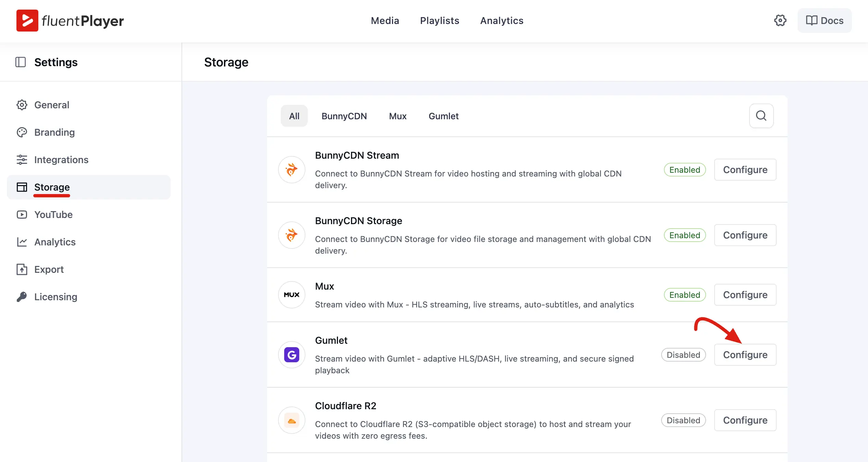Click the BunnyCDN Stream title
The image size is (868, 462).
point(357,155)
